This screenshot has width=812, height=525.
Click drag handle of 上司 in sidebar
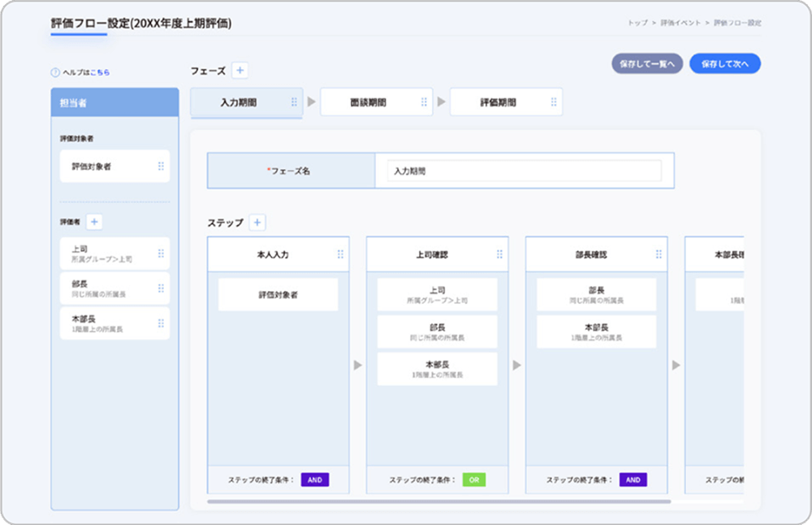161,254
